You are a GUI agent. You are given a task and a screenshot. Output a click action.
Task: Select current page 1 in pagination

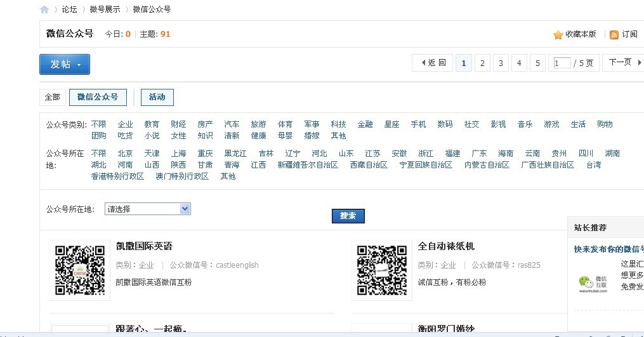[464, 63]
